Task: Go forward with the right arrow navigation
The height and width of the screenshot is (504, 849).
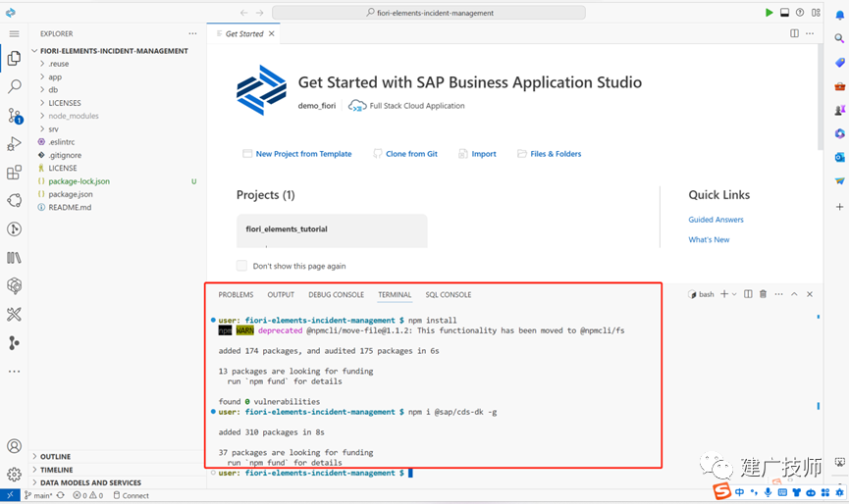Action: pos(260,13)
